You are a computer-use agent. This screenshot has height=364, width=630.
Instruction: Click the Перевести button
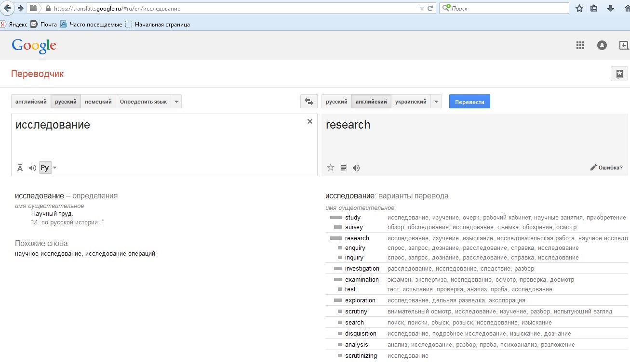click(469, 102)
